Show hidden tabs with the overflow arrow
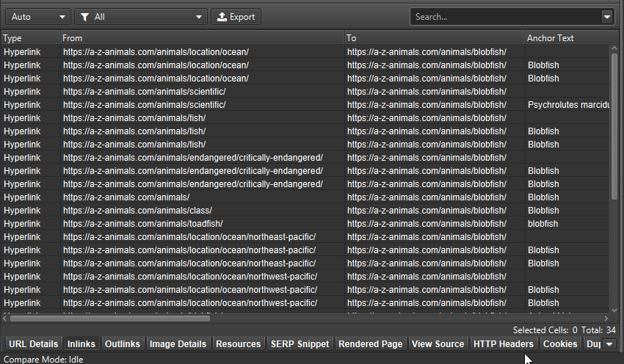The image size is (624, 364). [609, 344]
